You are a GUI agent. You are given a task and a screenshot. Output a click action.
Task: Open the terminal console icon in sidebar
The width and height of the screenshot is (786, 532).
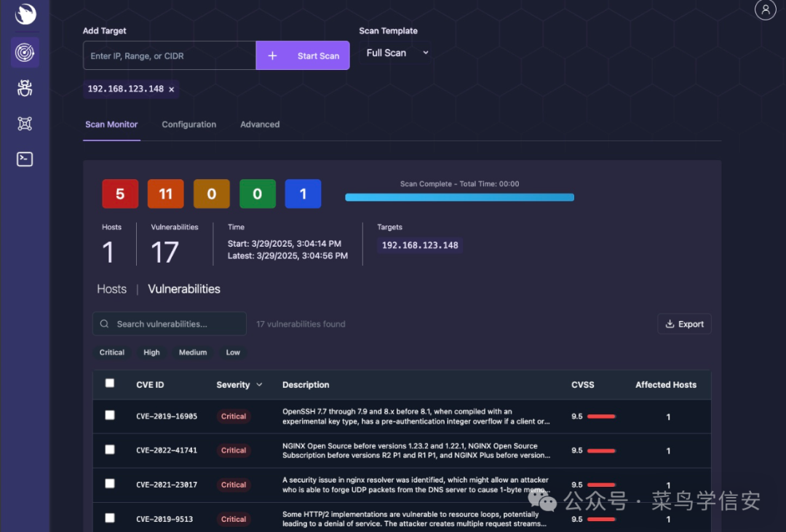pyautogui.click(x=25, y=159)
